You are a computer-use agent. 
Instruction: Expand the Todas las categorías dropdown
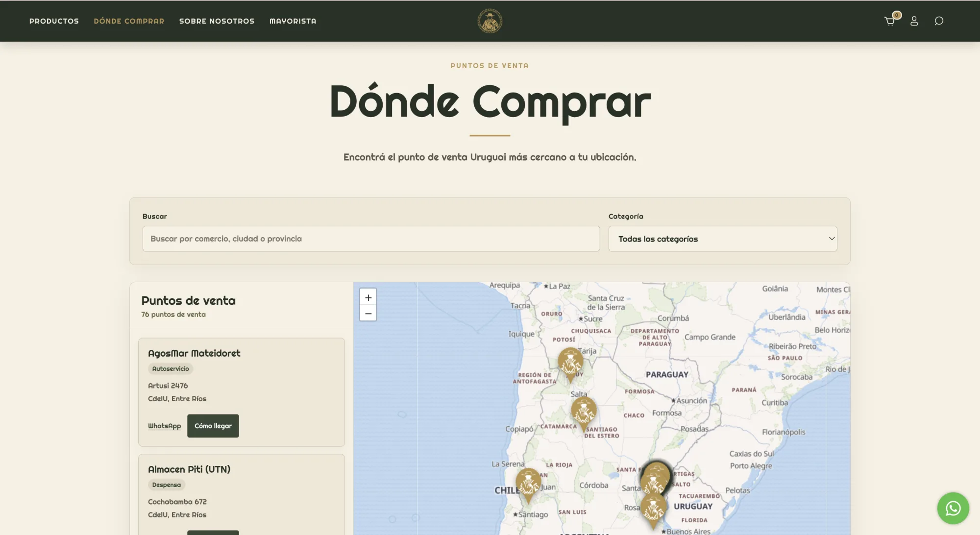point(723,239)
